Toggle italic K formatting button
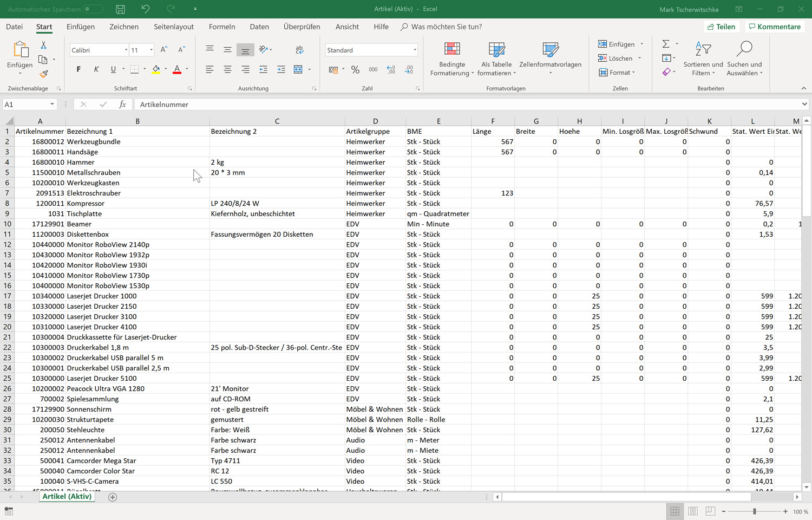The image size is (812, 520). point(96,69)
